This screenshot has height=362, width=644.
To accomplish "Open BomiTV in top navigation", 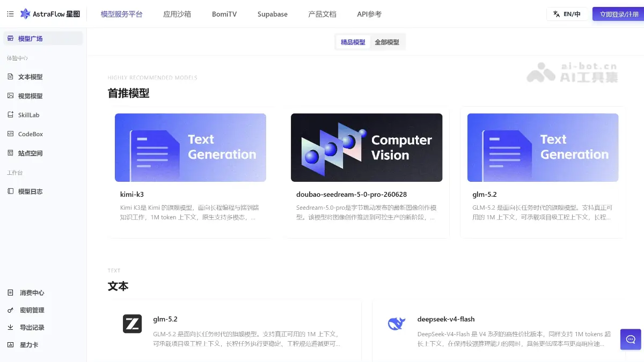I will tap(224, 14).
